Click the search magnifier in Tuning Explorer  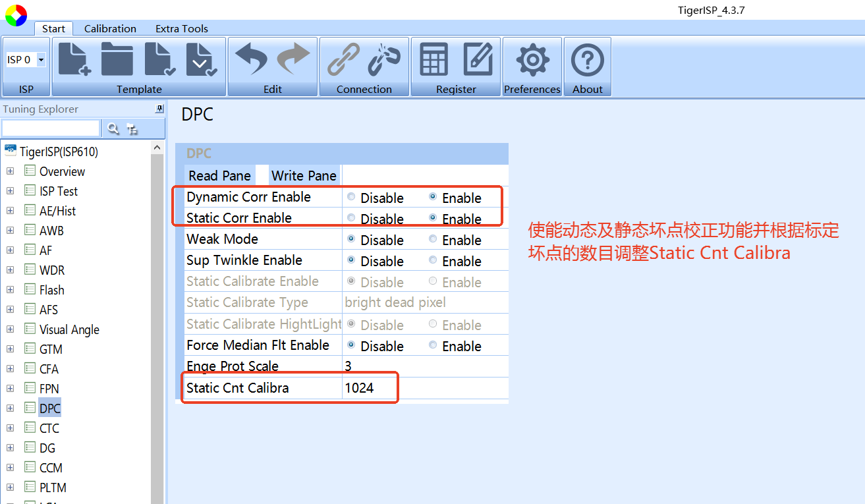point(113,128)
